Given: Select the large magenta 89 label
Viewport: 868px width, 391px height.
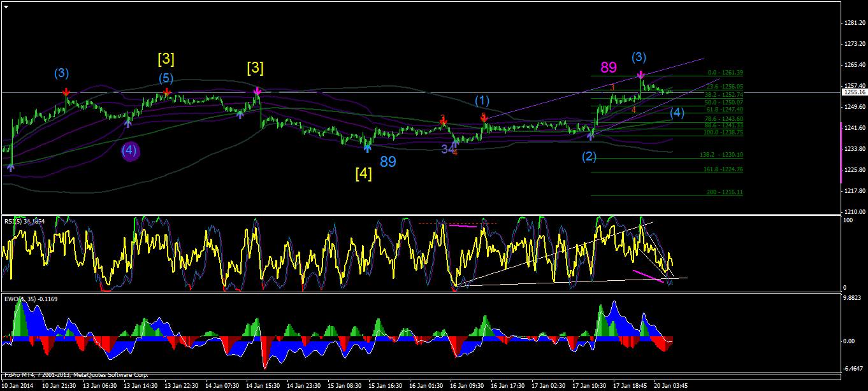Looking at the screenshot, I should tap(609, 68).
